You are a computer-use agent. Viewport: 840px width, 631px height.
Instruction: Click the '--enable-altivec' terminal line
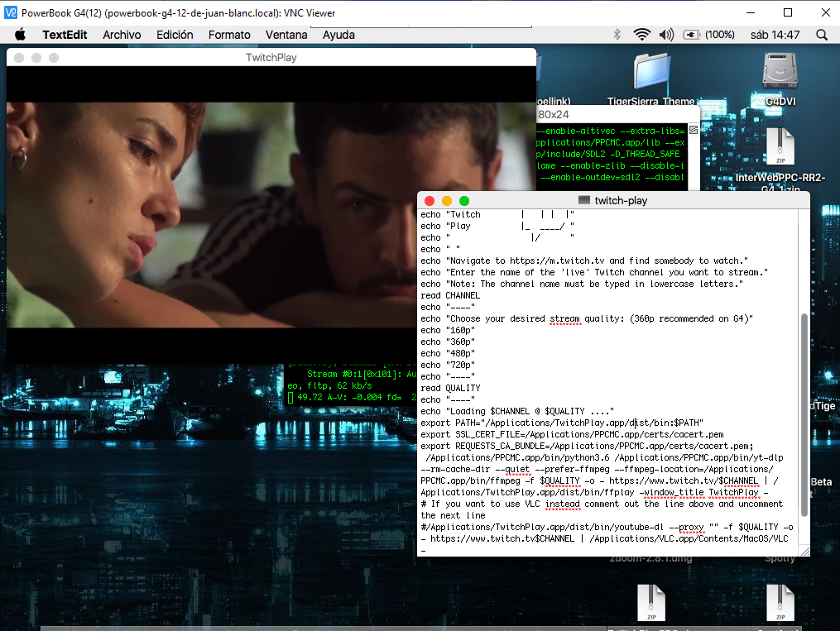[610, 131]
